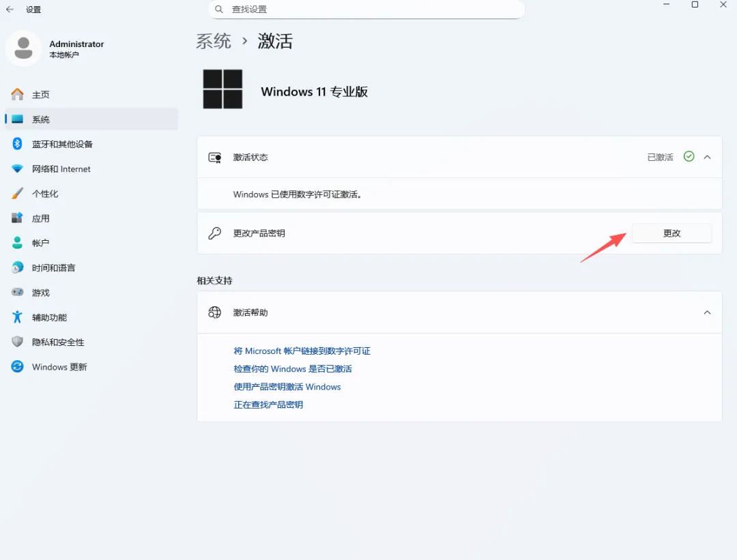Viewport: 737px width, 560px height.
Task: Click the paintbrush icon for 个性化
Action: tap(17, 194)
